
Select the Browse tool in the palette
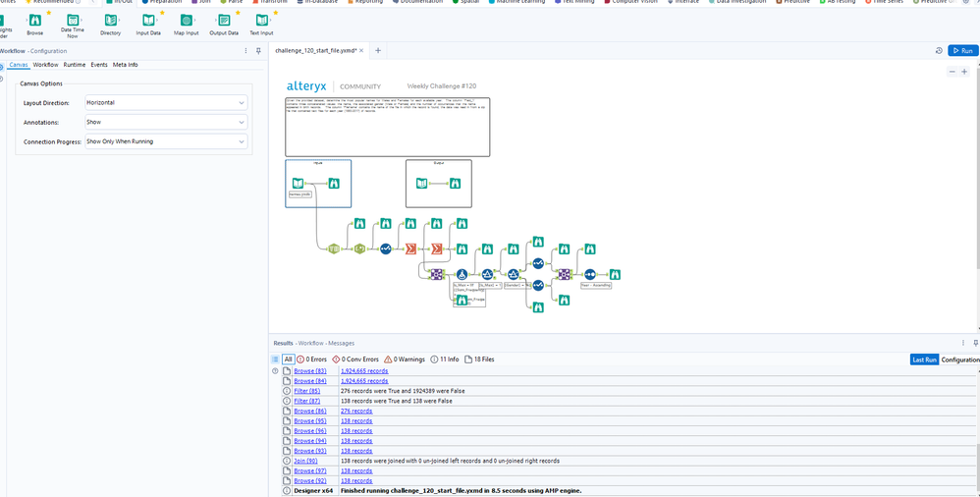35,24
